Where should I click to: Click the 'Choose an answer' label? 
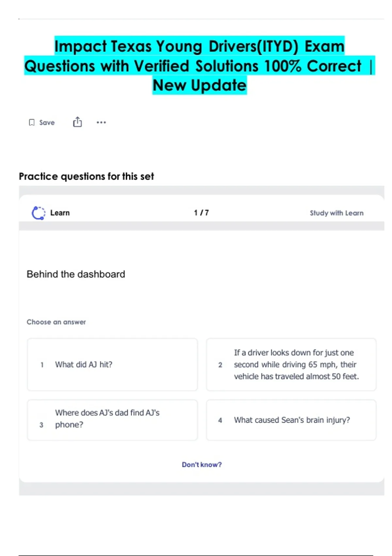coord(56,322)
